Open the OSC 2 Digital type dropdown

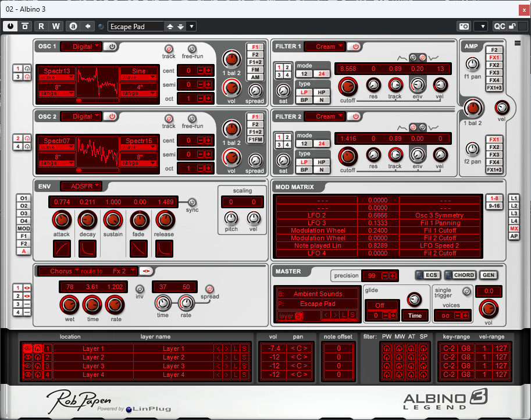81,116
